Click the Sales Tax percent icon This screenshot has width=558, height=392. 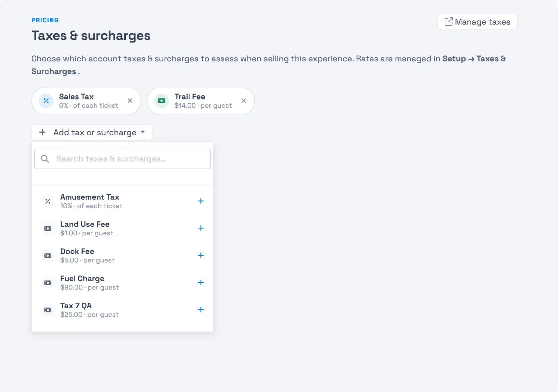click(x=46, y=101)
